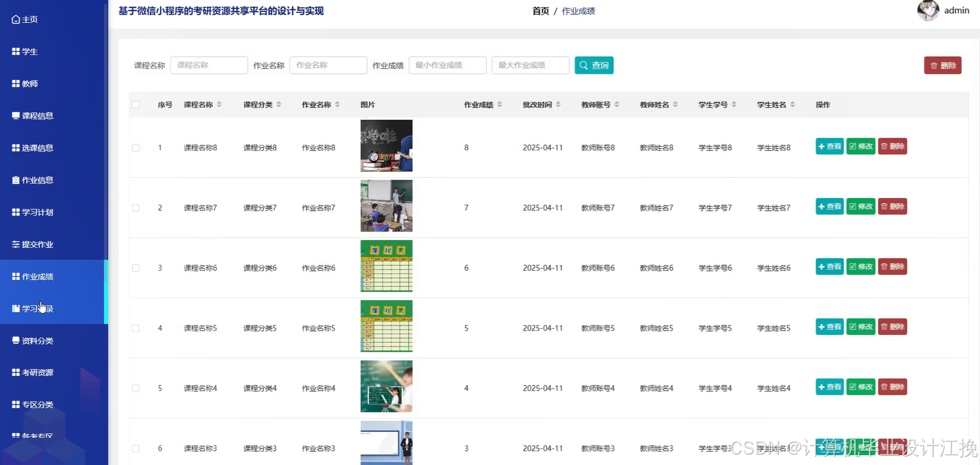Screen dimensions: 980x465
Task: Open the image thumbnail in row 课程名称4
Action: coord(387,386)
